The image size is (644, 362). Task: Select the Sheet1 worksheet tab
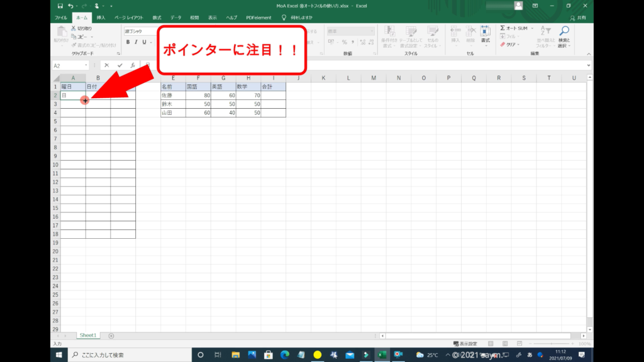(87, 336)
